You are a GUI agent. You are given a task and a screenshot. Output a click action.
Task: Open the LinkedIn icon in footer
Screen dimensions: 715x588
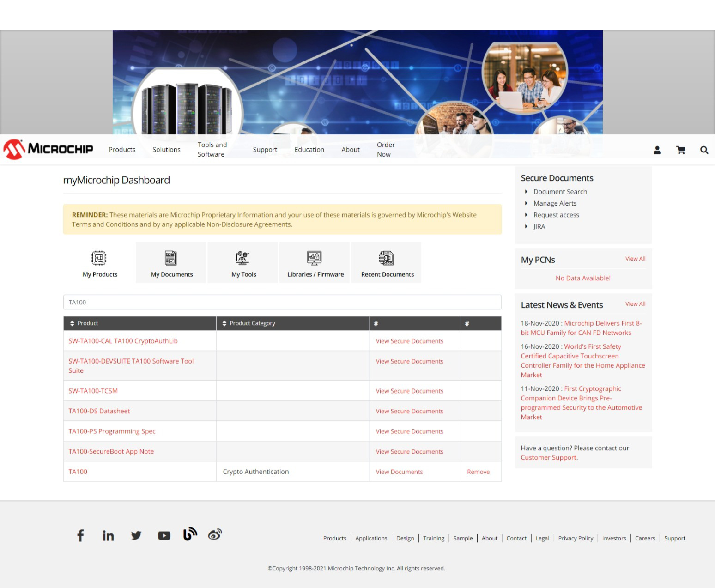[108, 535]
